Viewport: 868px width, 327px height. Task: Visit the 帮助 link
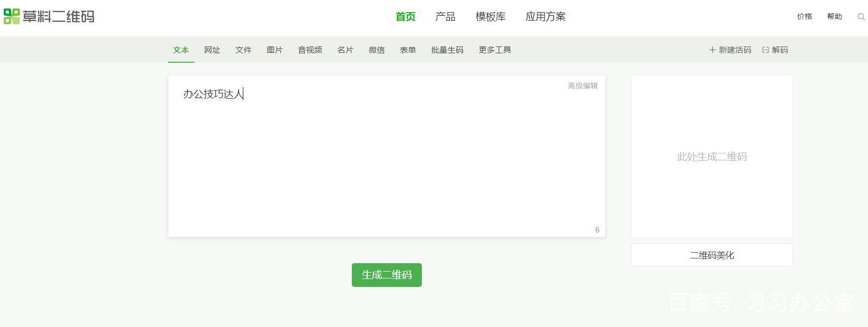pos(835,17)
